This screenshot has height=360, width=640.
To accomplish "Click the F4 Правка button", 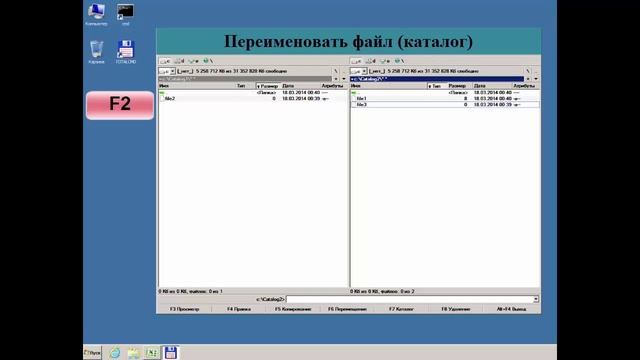I will pos(239,309).
